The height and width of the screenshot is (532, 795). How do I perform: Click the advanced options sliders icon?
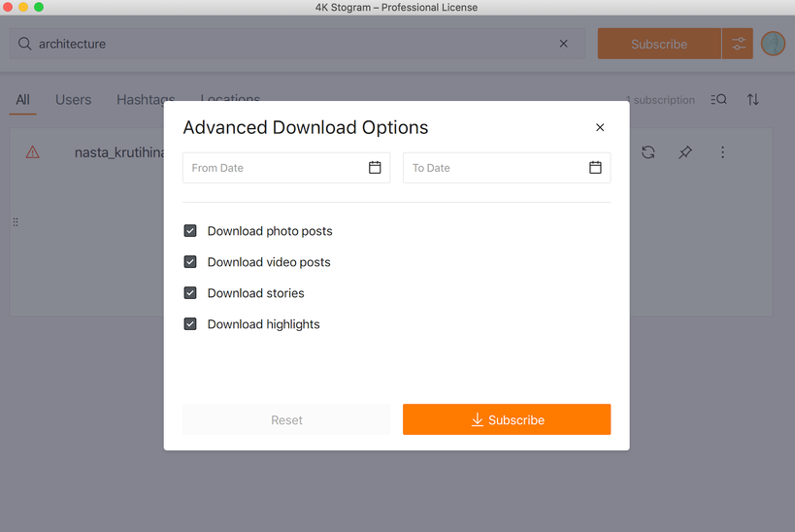click(x=738, y=44)
